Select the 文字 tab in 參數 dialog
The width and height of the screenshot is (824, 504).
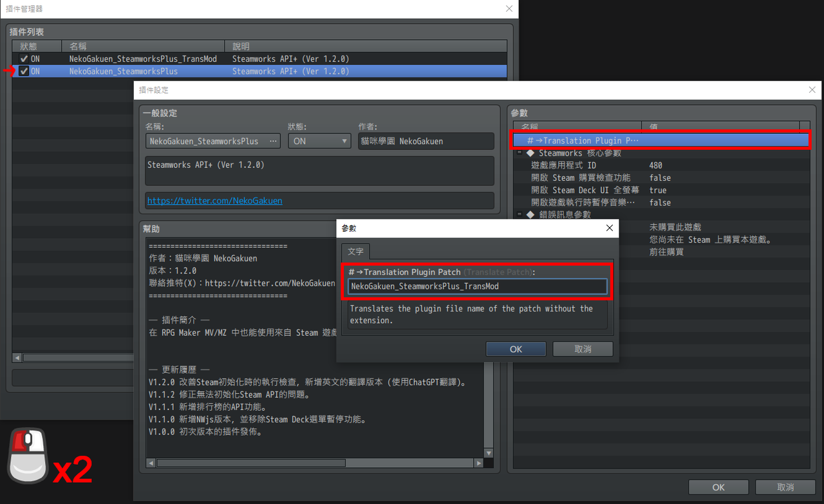(355, 251)
